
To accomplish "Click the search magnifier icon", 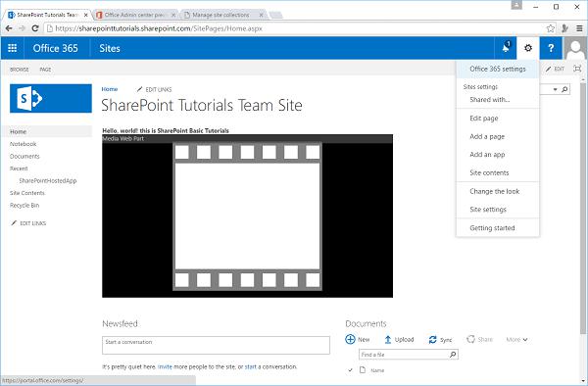I will tap(564, 89).
